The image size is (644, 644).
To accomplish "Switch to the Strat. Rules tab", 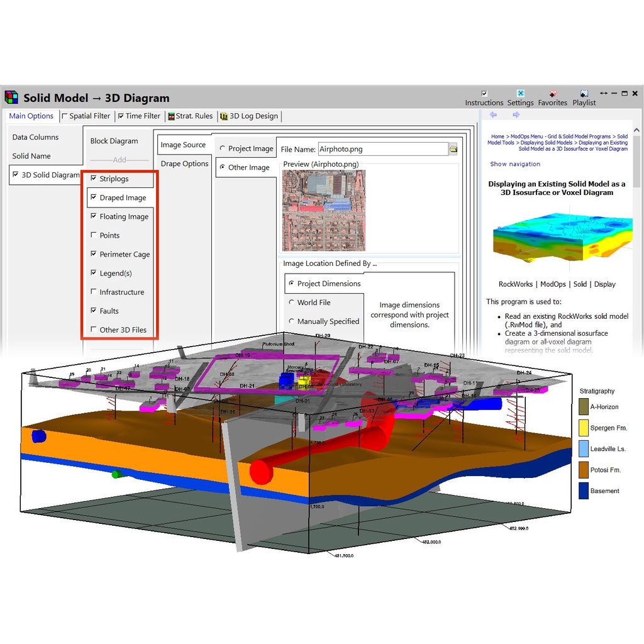I will click(189, 116).
